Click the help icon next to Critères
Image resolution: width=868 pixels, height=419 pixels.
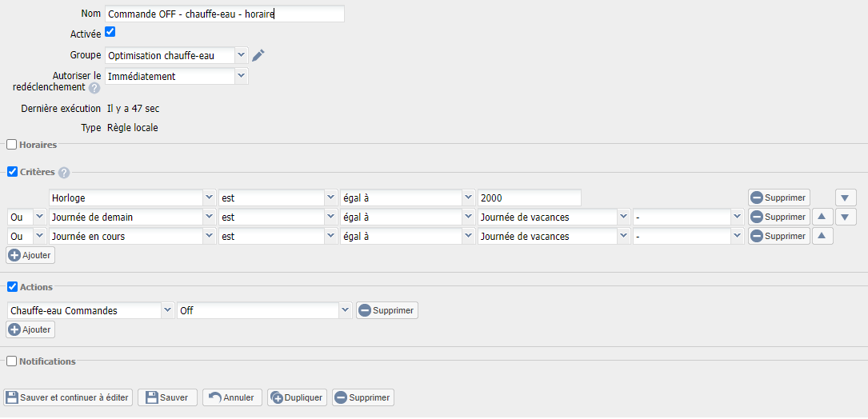pos(64,172)
